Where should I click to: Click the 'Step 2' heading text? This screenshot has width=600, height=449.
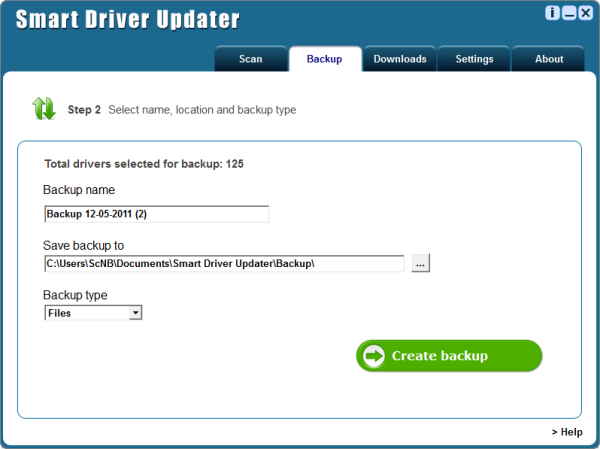tap(84, 110)
